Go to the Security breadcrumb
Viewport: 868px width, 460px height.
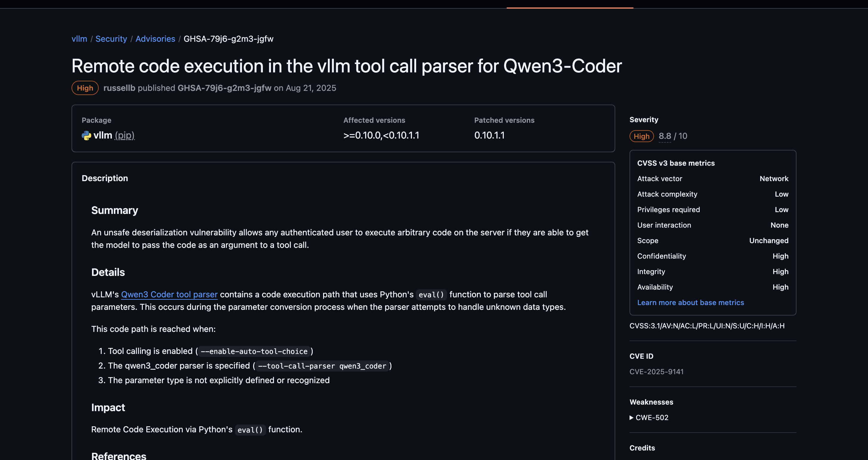tap(111, 39)
